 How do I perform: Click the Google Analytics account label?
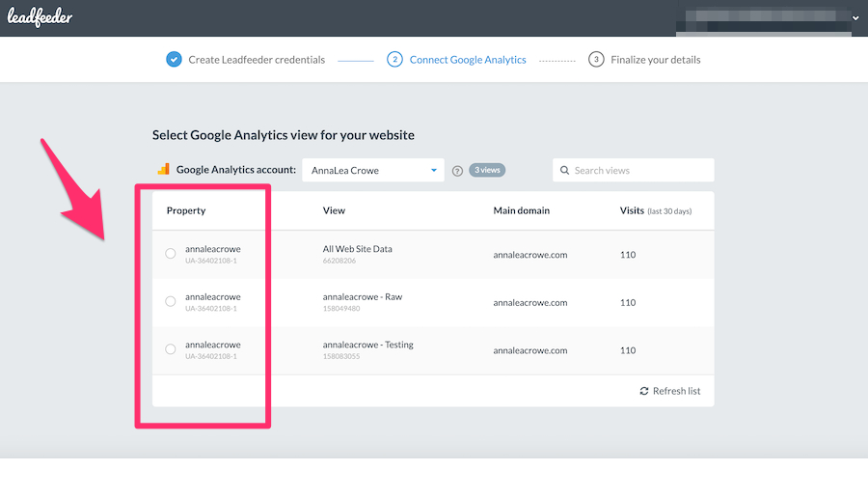pyautogui.click(x=236, y=170)
